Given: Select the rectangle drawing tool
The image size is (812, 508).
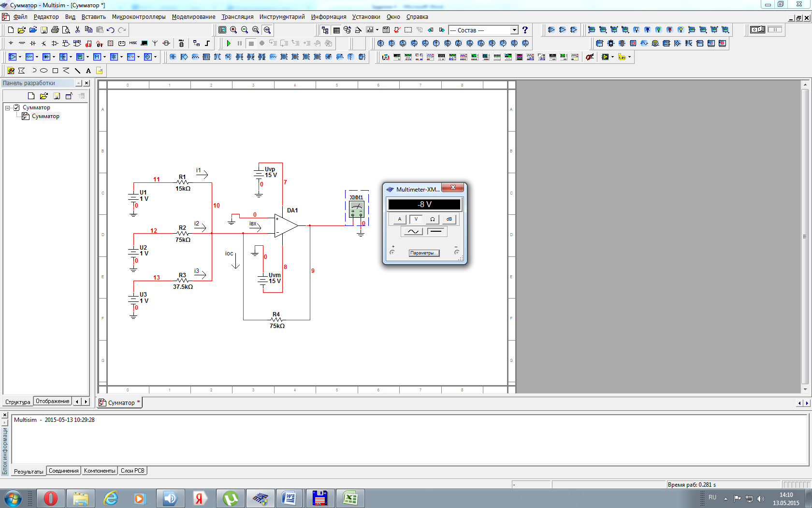Looking at the screenshot, I should tap(55, 71).
